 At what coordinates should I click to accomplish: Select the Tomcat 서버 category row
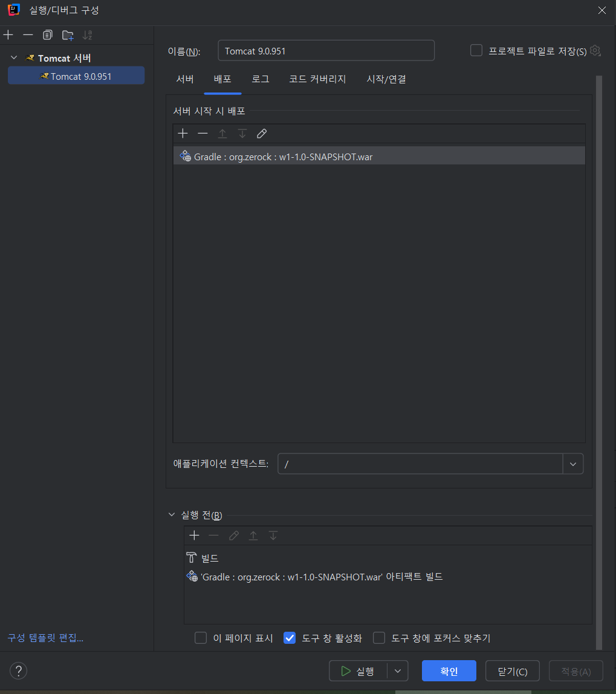(x=76, y=58)
